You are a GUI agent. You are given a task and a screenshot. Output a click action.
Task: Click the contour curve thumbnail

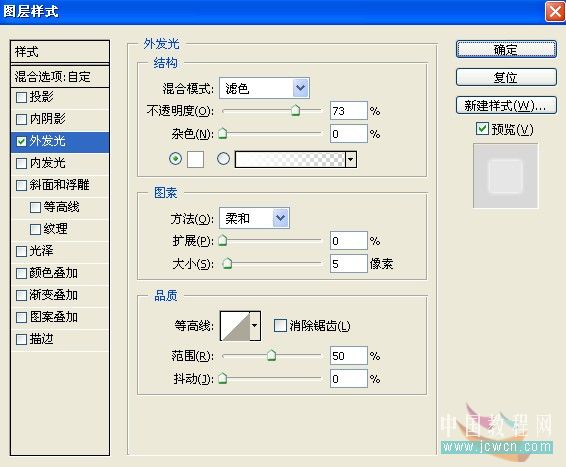coord(235,326)
